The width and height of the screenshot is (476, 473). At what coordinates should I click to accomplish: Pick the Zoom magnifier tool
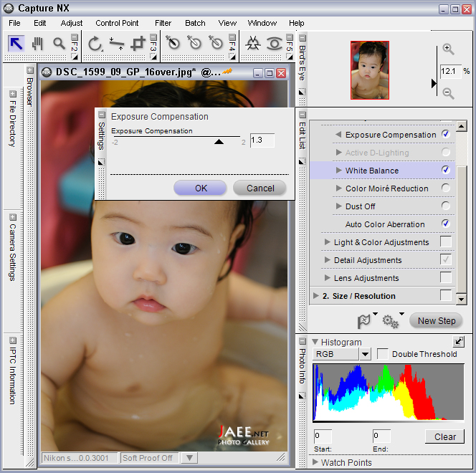click(x=59, y=44)
